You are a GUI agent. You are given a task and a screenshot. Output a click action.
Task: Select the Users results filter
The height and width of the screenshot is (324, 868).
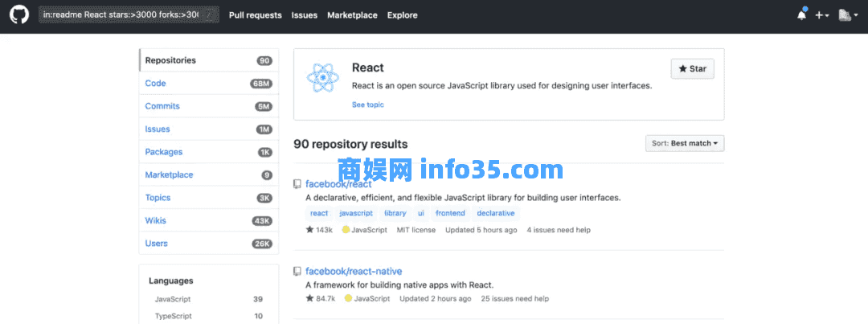[x=209, y=243]
